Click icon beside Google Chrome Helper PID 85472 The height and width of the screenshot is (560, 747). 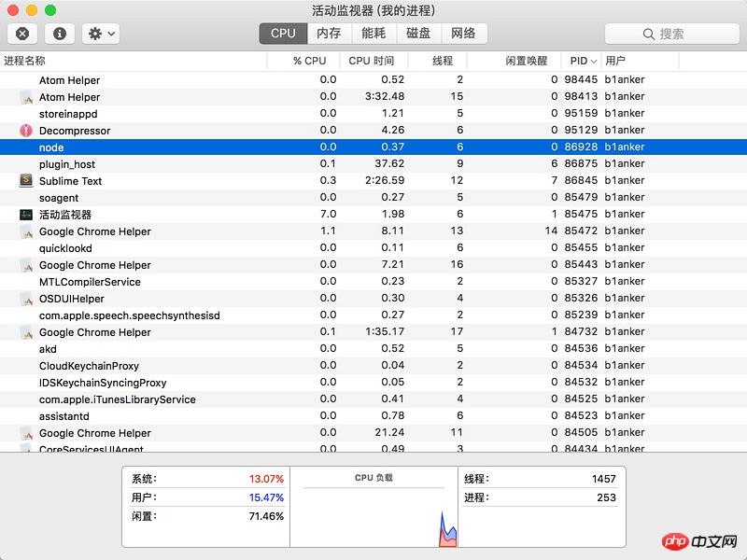click(x=27, y=231)
